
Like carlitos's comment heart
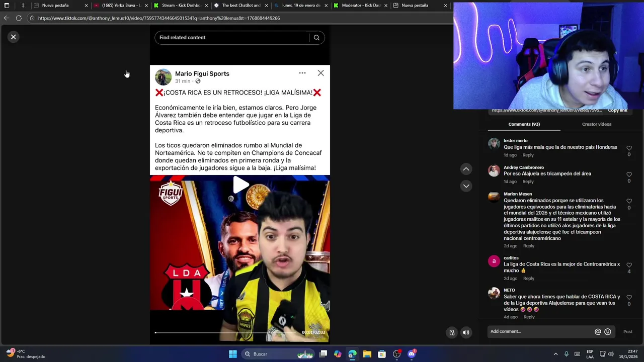click(629, 265)
